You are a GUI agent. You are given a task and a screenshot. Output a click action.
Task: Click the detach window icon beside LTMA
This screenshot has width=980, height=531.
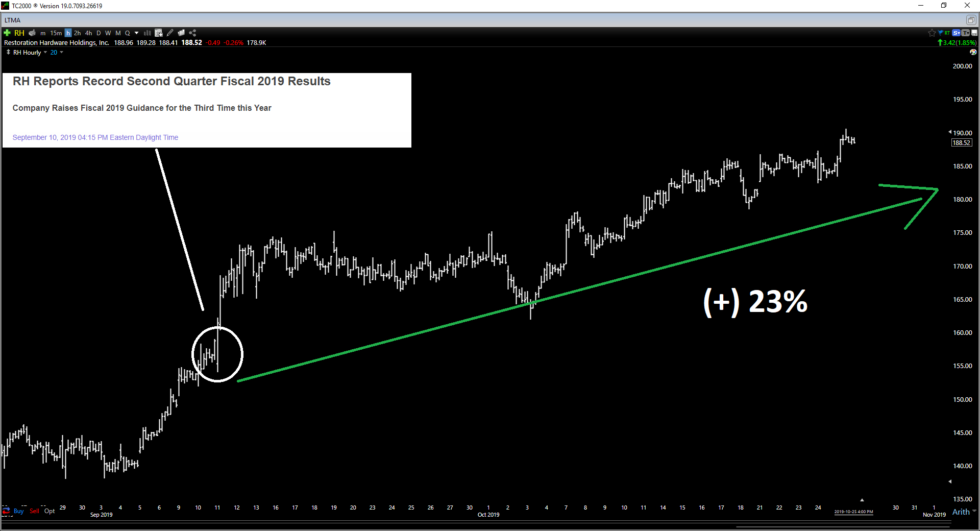click(970, 20)
